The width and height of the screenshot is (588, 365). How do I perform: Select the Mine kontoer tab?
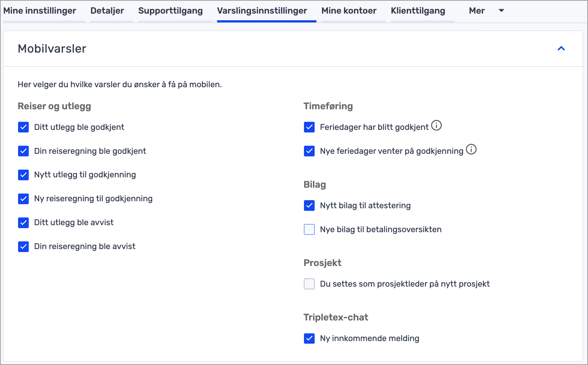tap(349, 11)
